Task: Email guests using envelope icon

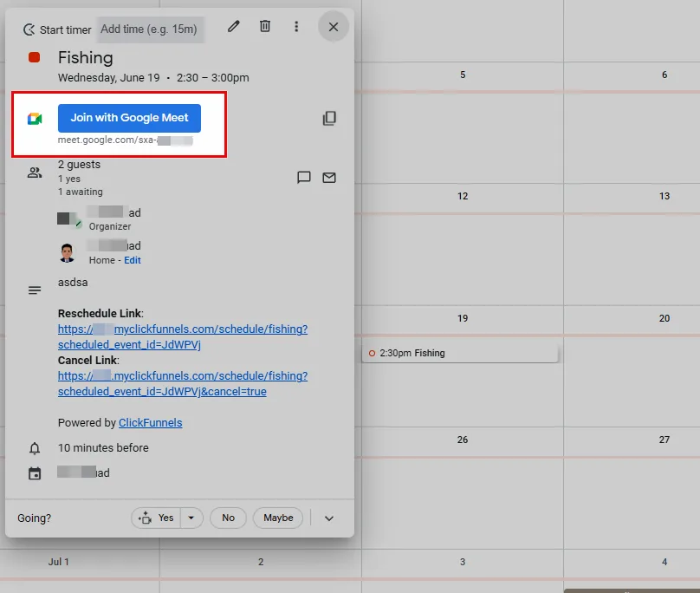Action: click(329, 178)
